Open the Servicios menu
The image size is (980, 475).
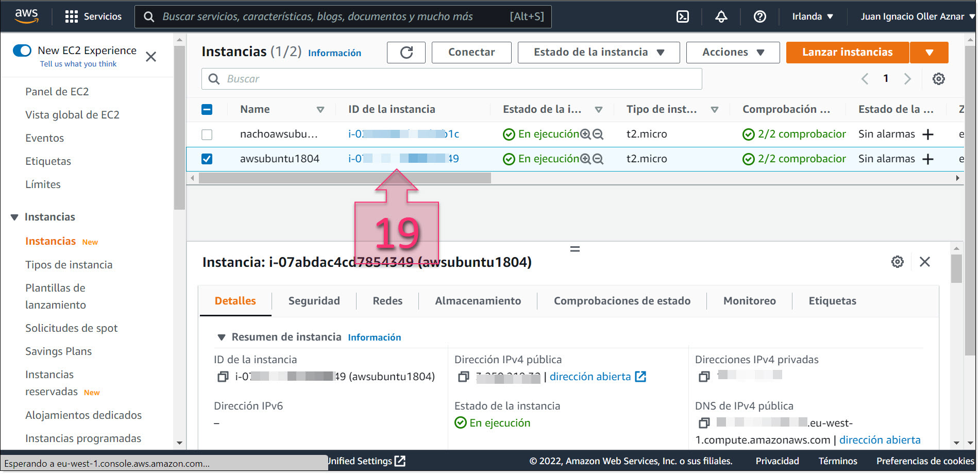click(94, 16)
